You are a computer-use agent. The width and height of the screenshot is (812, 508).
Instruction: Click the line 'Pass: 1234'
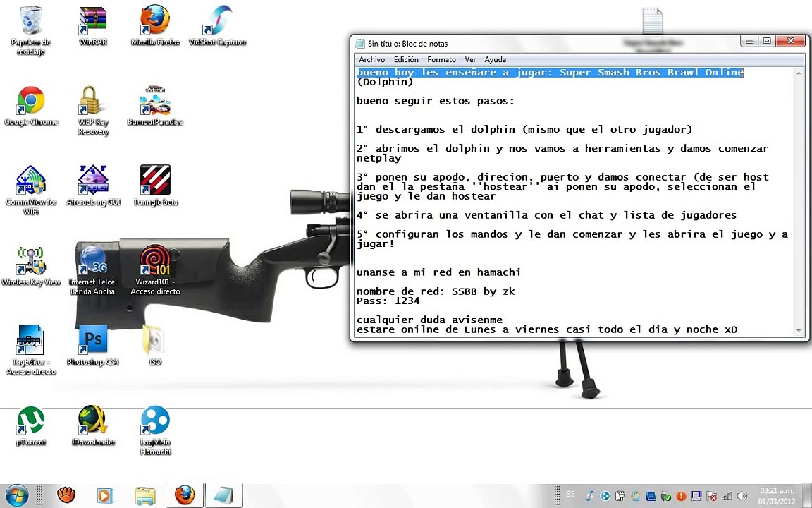coord(388,301)
